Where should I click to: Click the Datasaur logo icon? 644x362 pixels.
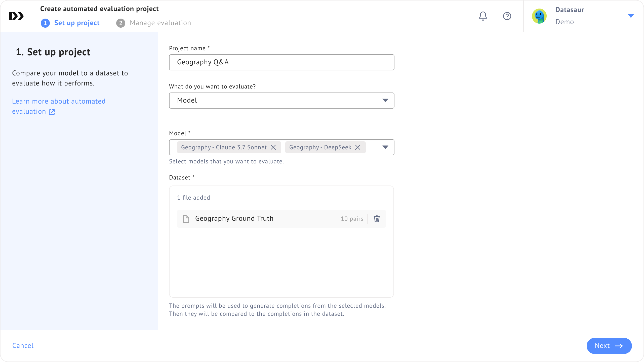(16, 16)
